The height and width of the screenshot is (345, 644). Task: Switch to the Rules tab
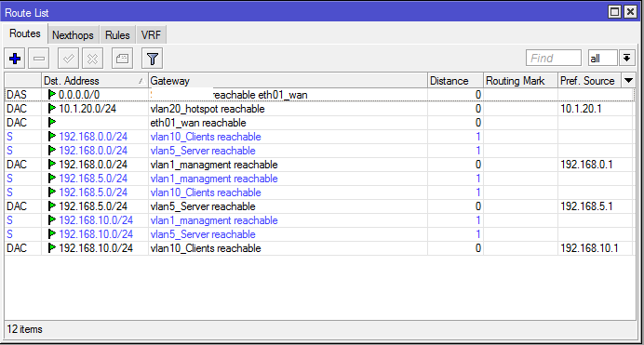pyautogui.click(x=117, y=35)
